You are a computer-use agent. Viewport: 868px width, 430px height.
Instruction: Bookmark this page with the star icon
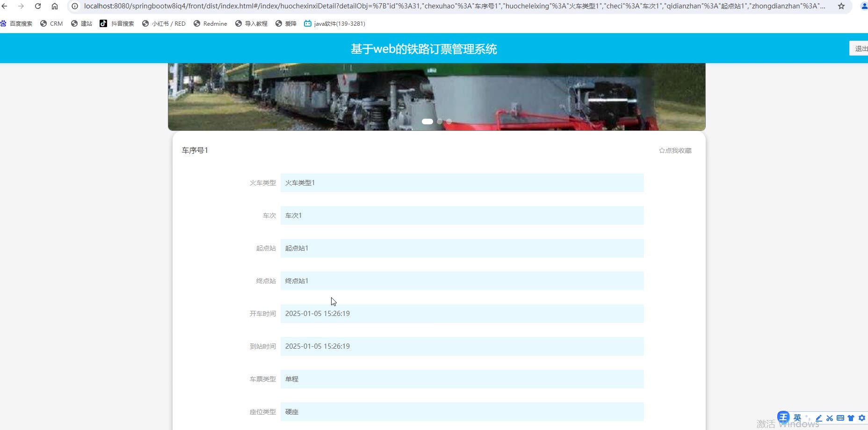[x=841, y=6]
